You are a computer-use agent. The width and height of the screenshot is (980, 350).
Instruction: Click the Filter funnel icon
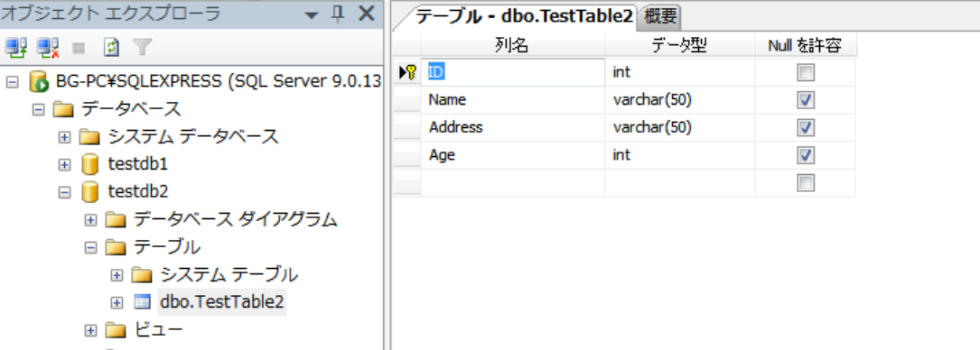click(x=143, y=47)
